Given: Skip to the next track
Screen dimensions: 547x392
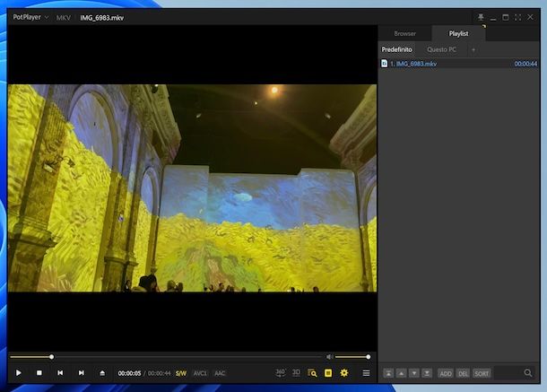Looking at the screenshot, I should [x=82, y=373].
